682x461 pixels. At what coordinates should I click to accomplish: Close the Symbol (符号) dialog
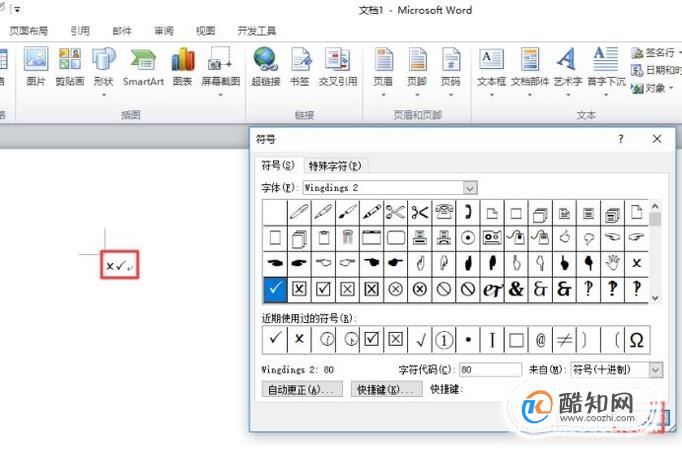pyautogui.click(x=657, y=139)
